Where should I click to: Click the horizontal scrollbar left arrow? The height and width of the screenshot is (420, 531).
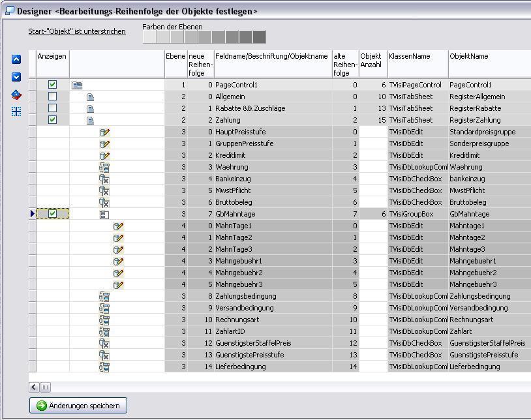point(34,387)
